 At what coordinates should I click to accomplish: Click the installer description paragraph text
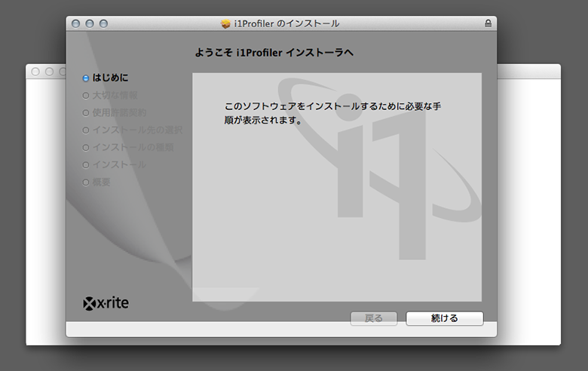click(x=332, y=113)
